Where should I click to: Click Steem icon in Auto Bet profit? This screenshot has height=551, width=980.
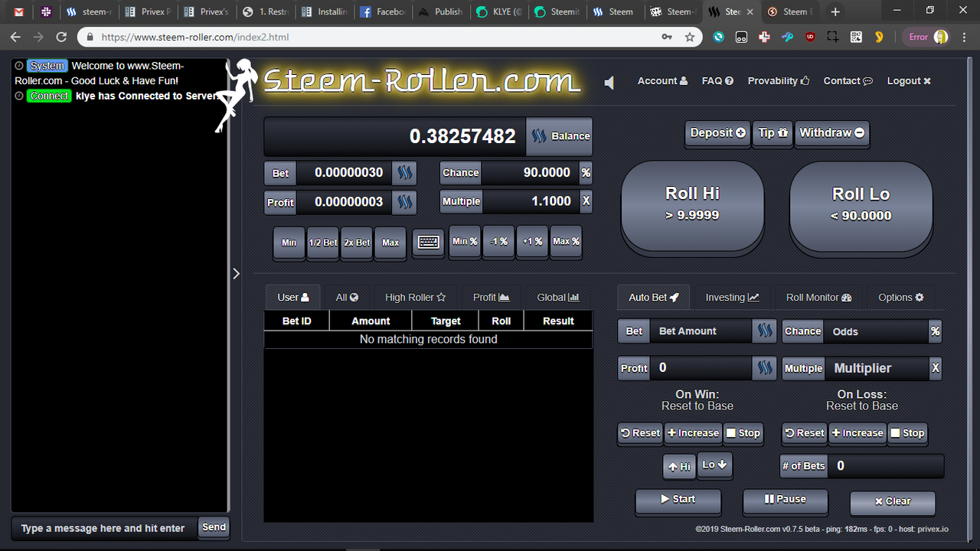[x=764, y=368]
